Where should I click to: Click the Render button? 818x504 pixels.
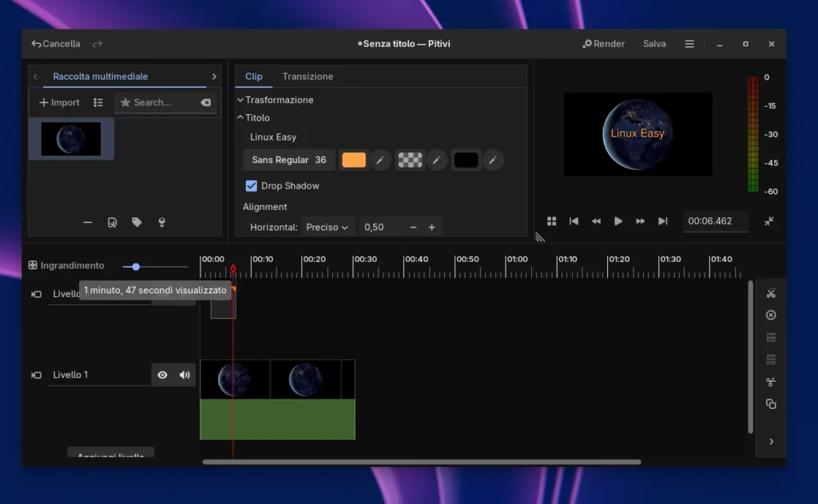click(x=604, y=44)
